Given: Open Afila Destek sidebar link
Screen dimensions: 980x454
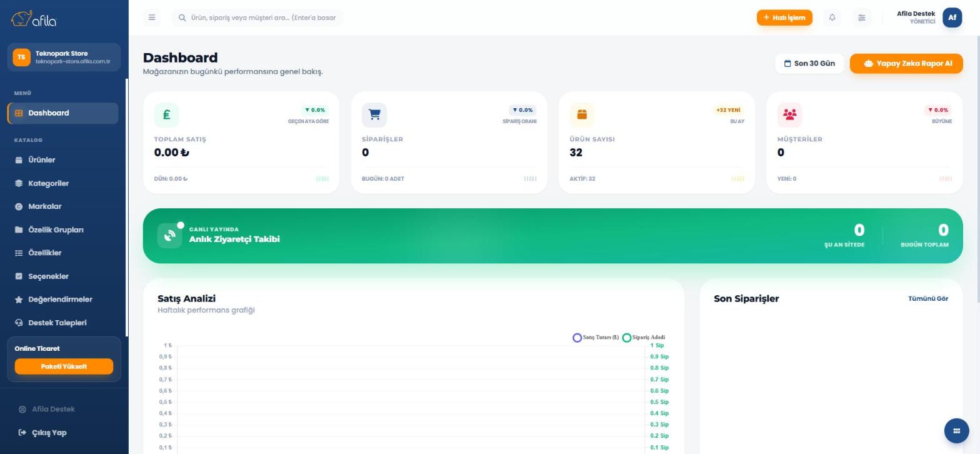Looking at the screenshot, I should [x=46, y=409].
